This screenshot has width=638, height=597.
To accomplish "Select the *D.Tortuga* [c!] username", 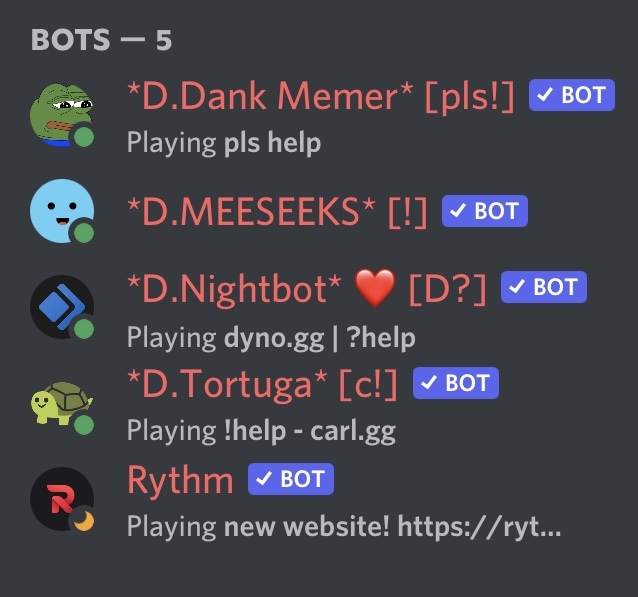I will [x=262, y=384].
